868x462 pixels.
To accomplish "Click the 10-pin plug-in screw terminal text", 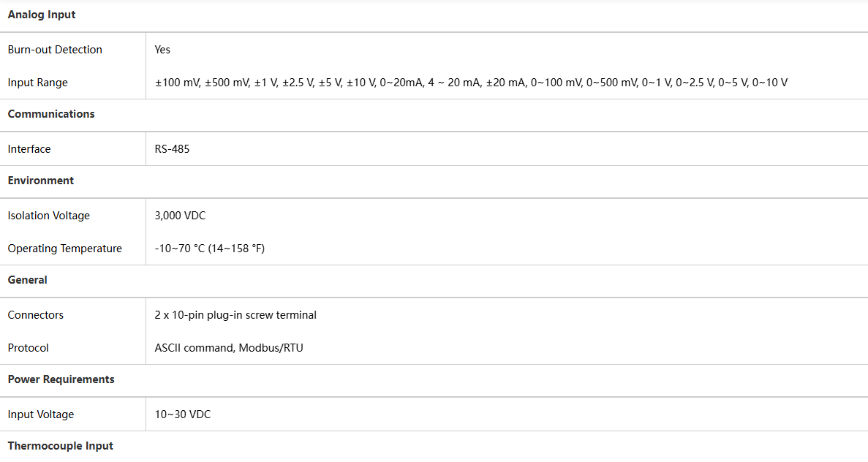I will pos(235,315).
